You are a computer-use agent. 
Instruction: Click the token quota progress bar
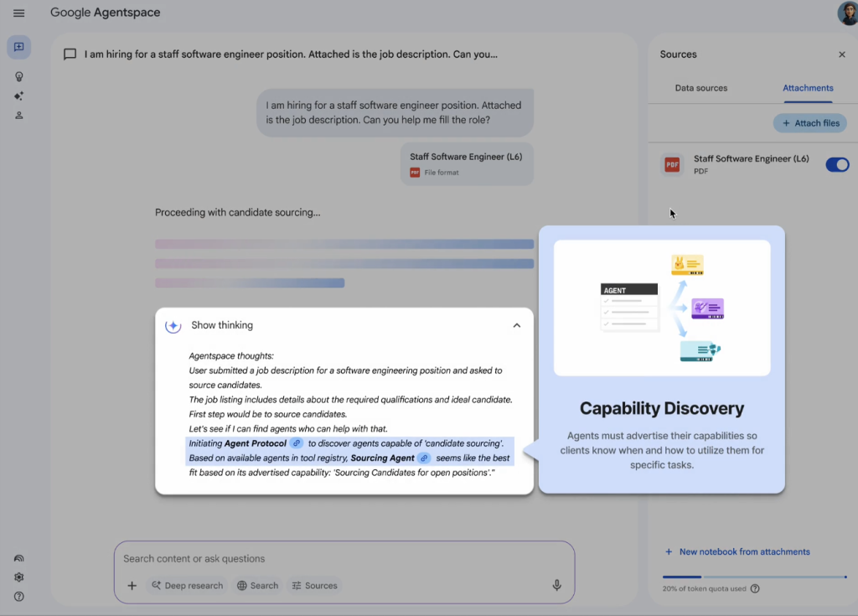(x=755, y=577)
